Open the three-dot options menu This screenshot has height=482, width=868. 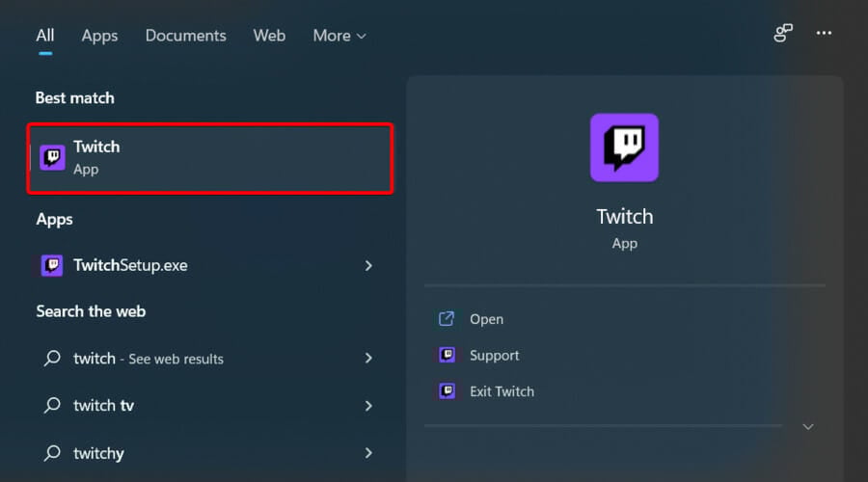(824, 33)
